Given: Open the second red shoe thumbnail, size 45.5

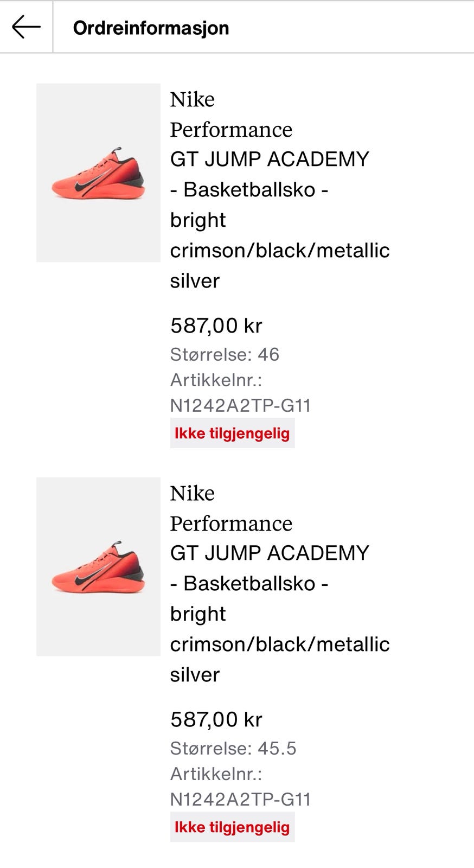Looking at the screenshot, I should [x=98, y=566].
